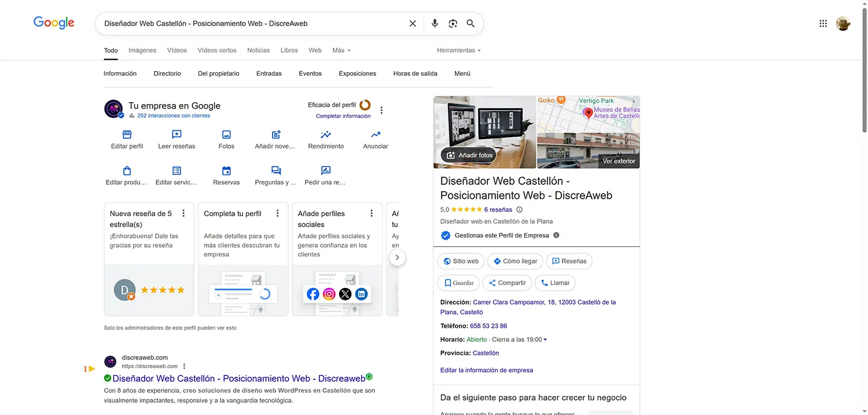The height and width of the screenshot is (415, 868).
Task: Open the Fotos icon
Action: pos(226,135)
